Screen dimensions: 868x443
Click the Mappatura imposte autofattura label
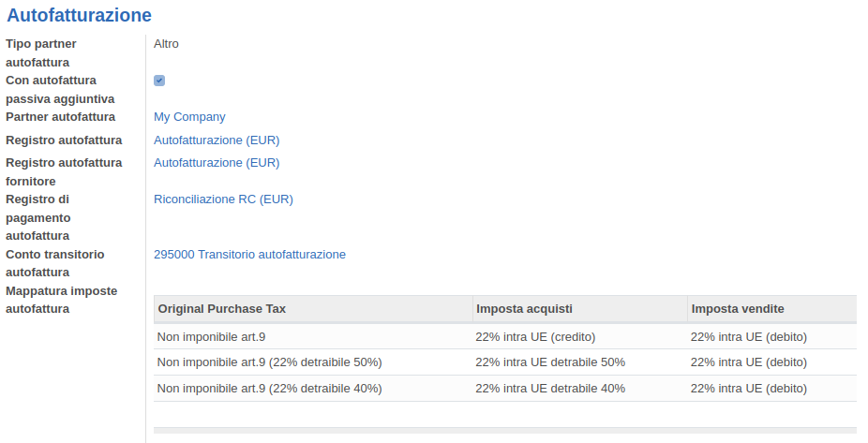[x=61, y=300]
